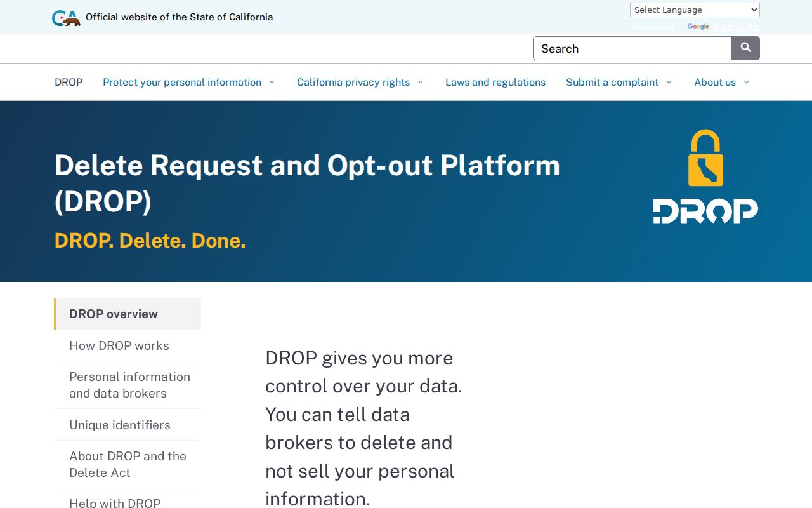Expand Submit a complaint menu
The image size is (812, 508).
619,82
